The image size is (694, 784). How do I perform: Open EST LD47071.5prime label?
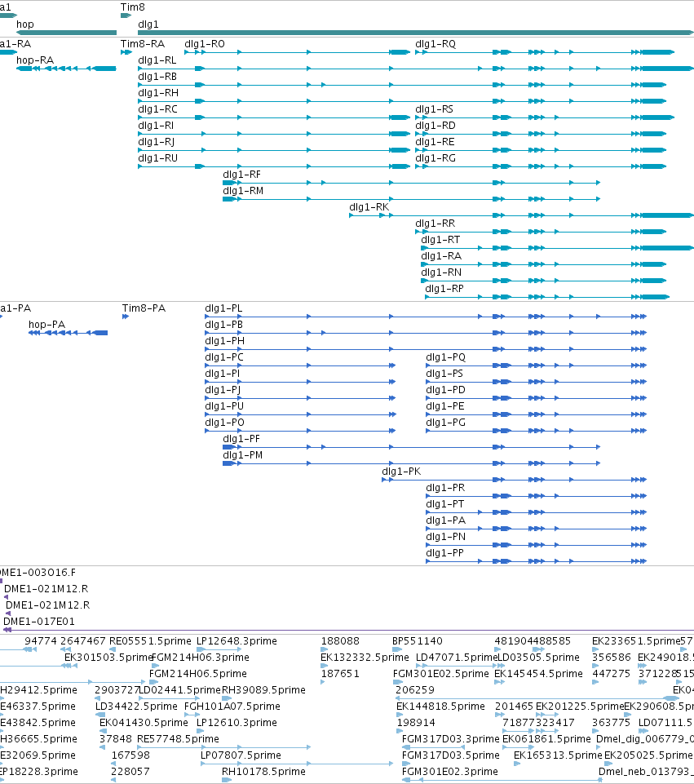(x=457, y=657)
